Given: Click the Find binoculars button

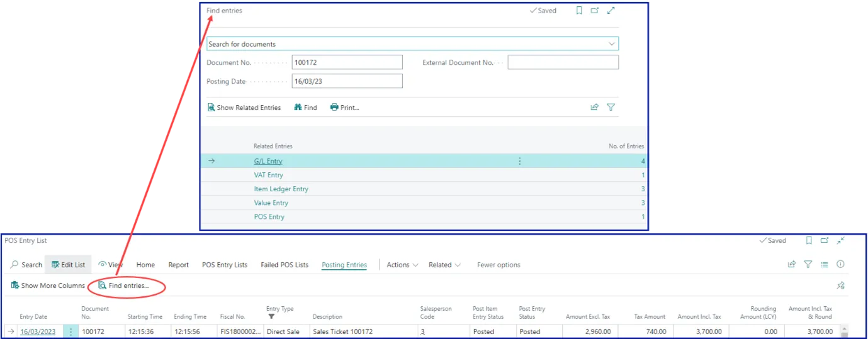Looking at the screenshot, I should [306, 108].
